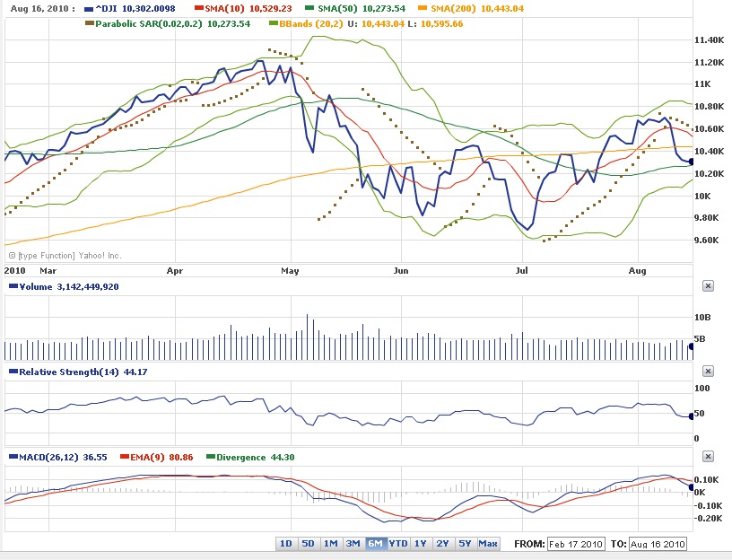Image resolution: width=732 pixels, height=560 pixels.
Task: Select the 6M time range
Action: pyautogui.click(x=375, y=543)
